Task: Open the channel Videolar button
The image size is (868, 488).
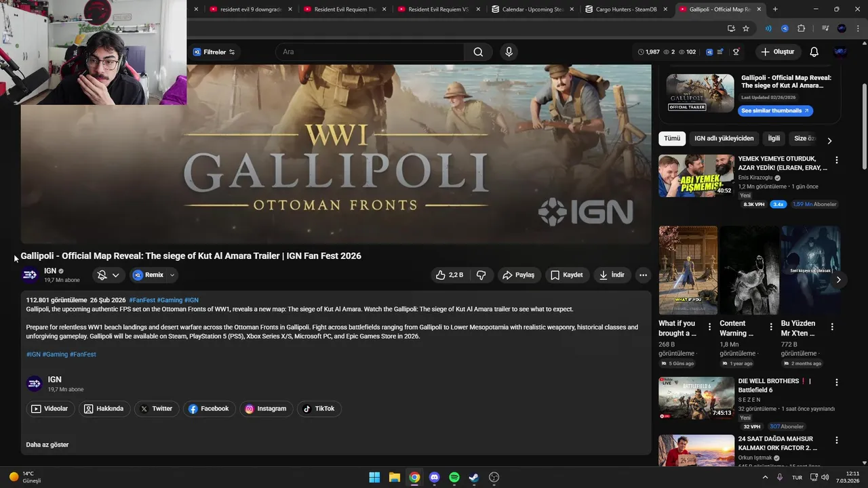Action: [50, 409]
